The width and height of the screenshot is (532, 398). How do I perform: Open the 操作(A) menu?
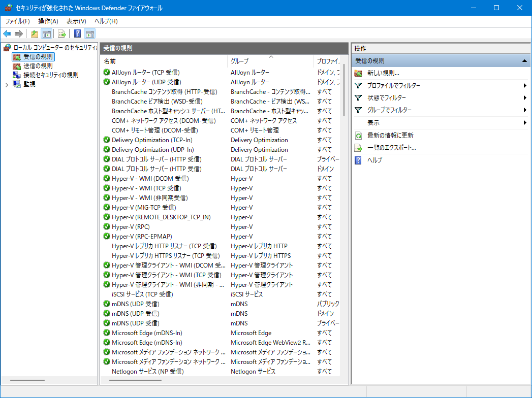pyautogui.click(x=48, y=21)
